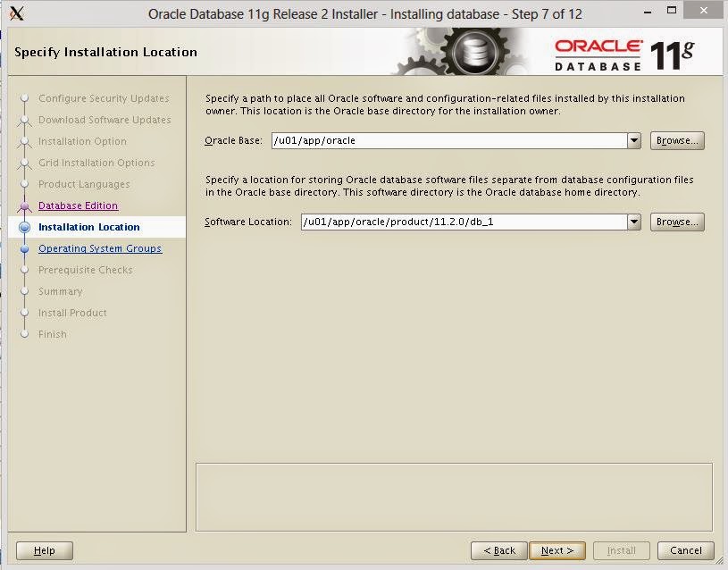Open the Oracle Base dropdown arrow
This screenshot has height=570, width=728.
(633, 141)
